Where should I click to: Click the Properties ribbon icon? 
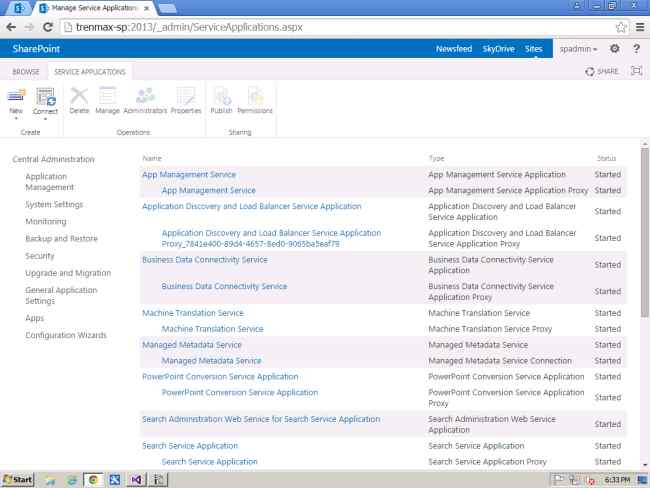click(x=186, y=96)
